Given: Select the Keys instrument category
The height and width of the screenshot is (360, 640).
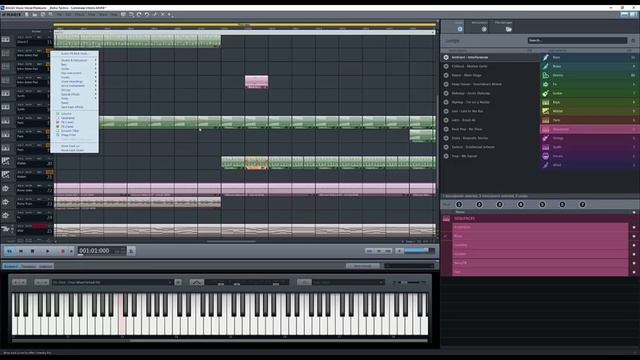Looking at the screenshot, I should pyautogui.click(x=589, y=102).
